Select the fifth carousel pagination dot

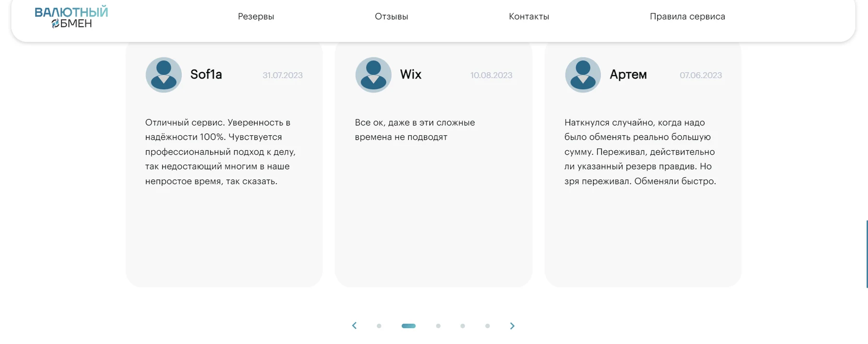pos(488,326)
